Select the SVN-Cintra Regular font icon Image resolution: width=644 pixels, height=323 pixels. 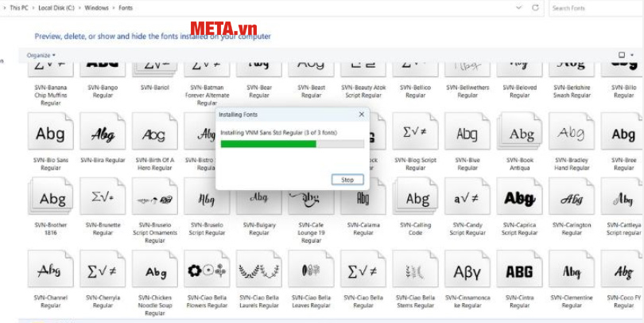pos(519,269)
